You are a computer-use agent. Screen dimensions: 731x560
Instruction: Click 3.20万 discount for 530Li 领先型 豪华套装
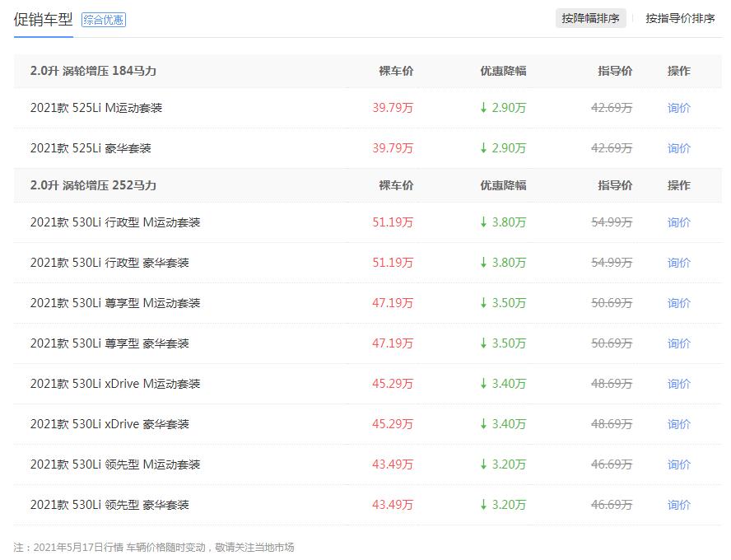coord(504,505)
